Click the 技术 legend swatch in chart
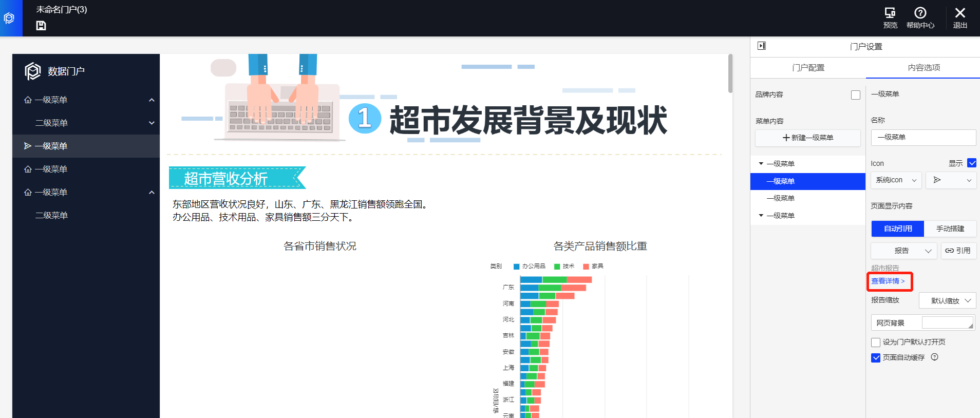This screenshot has height=418, width=980. pyautogui.click(x=557, y=267)
